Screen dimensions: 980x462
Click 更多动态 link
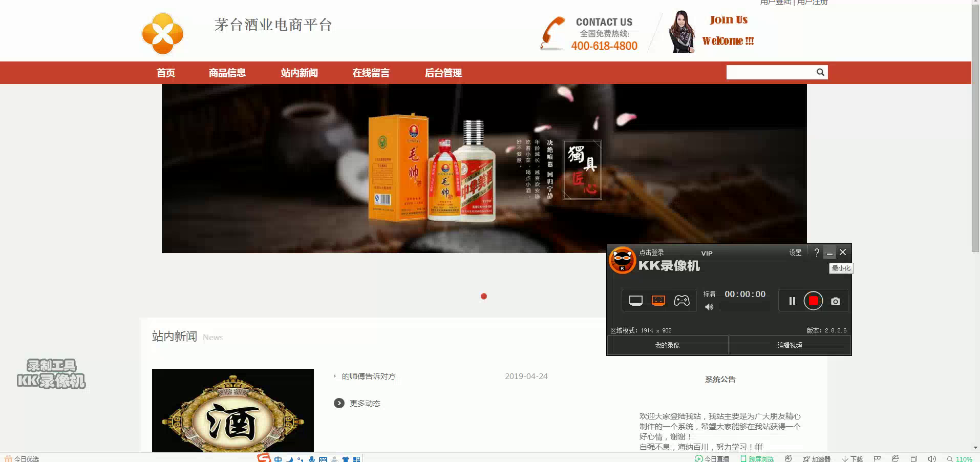pos(365,403)
